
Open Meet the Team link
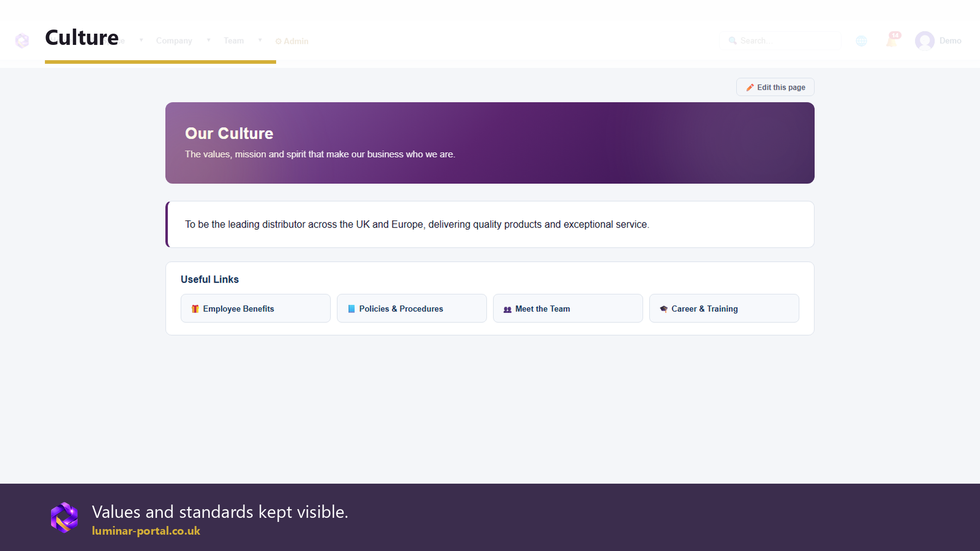(x=568, y=309)
